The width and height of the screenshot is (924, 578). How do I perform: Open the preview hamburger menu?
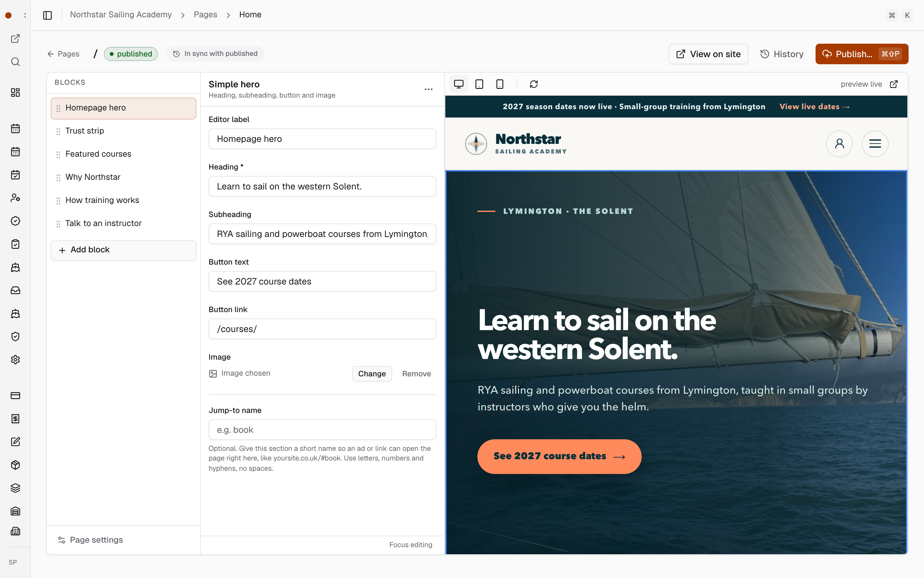pos(875,144)
